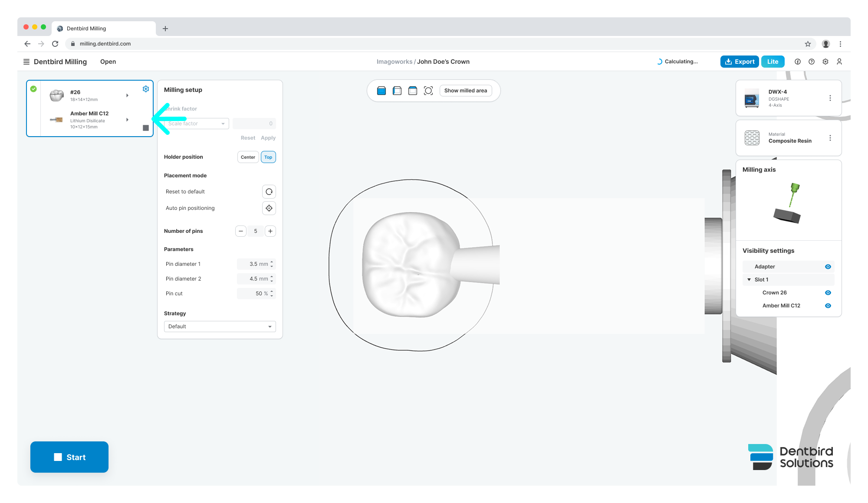This screenshot has width=868, height=503.
Task: Click the fit-to-screen view icon
Action: pos(428,91)
